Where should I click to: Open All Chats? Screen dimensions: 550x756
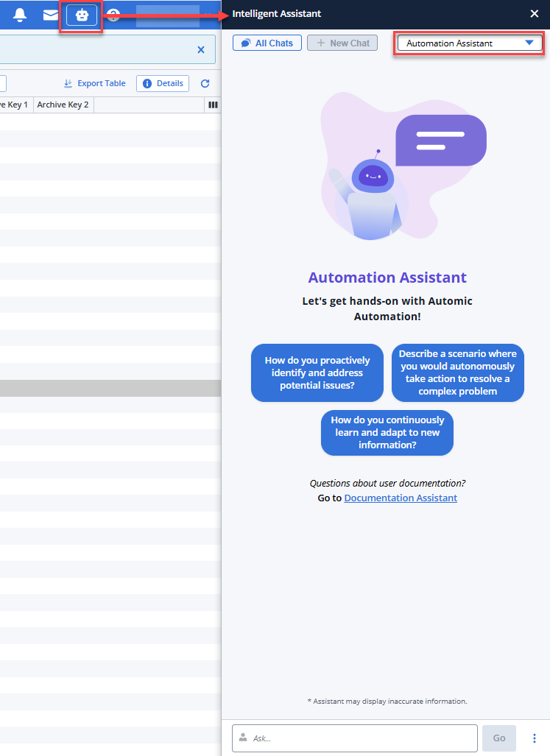click(x=267, y=43)
